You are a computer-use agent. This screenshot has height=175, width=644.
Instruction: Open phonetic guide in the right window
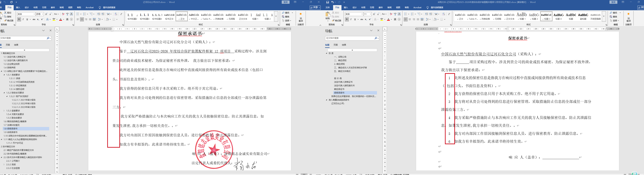395,14
